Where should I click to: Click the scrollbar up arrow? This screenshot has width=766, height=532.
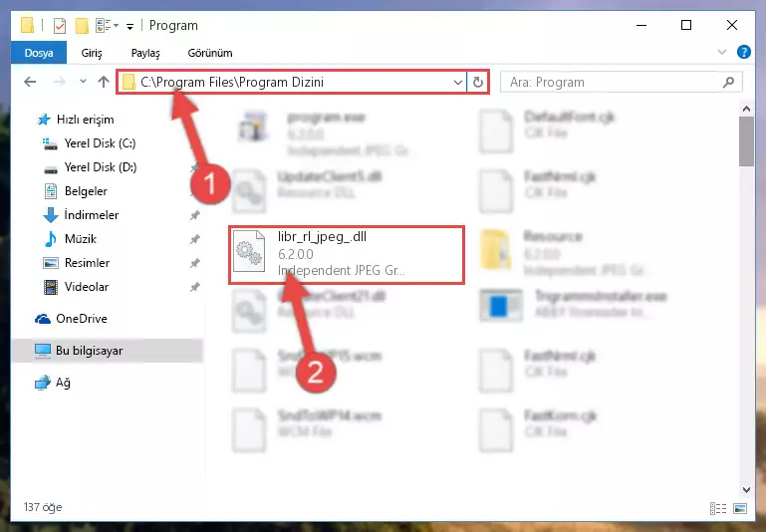(x=746, y=109)
